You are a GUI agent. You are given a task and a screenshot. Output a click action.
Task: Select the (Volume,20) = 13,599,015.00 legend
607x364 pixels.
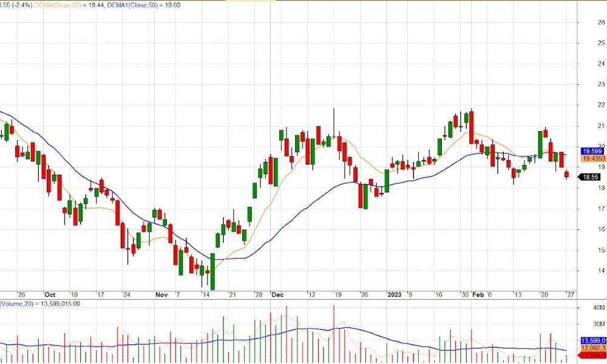(x=40, y=304)
